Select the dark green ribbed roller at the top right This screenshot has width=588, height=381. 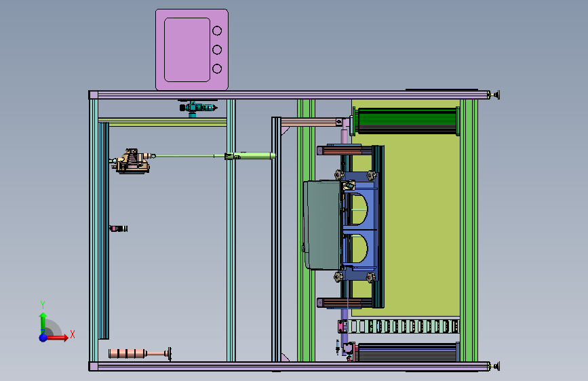406,121
